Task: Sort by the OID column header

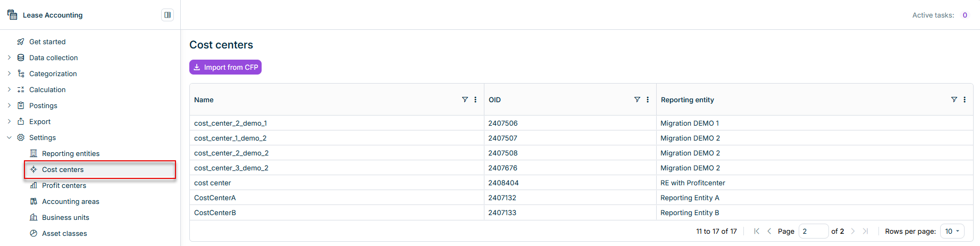Action: click(495, 100)
